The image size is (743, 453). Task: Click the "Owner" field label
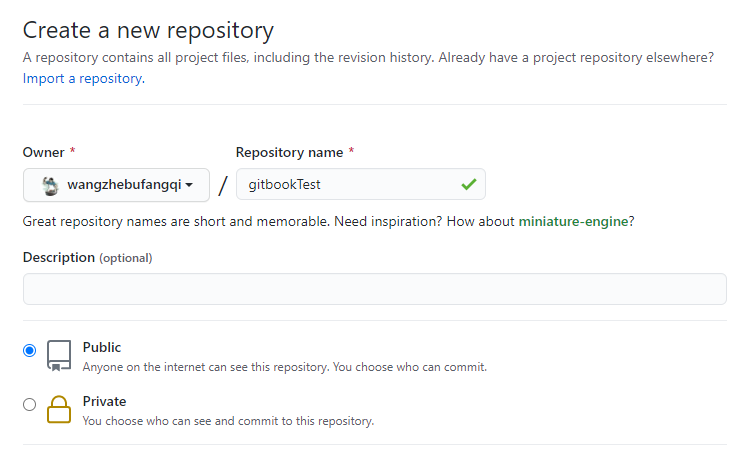[x=44, y=152]
